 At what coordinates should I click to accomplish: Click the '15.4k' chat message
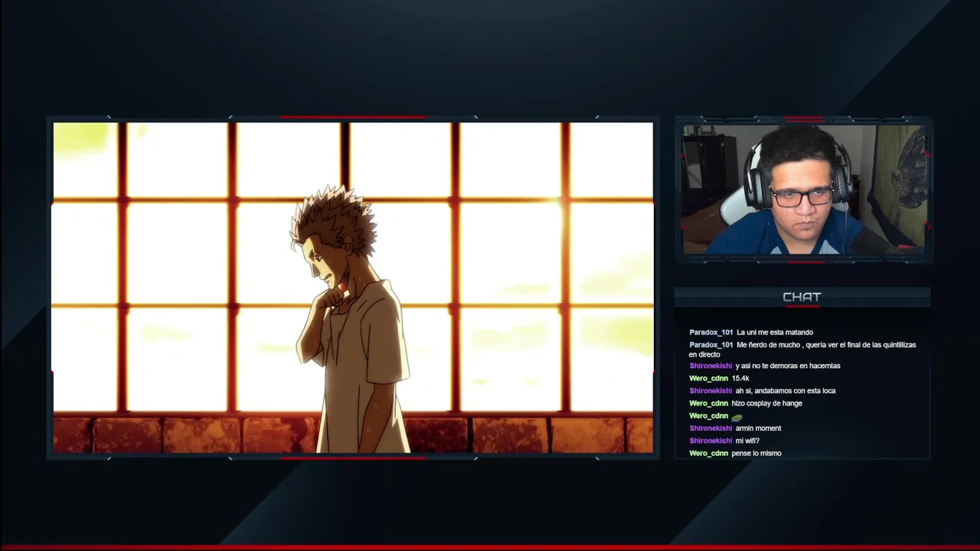pos(740,378)
